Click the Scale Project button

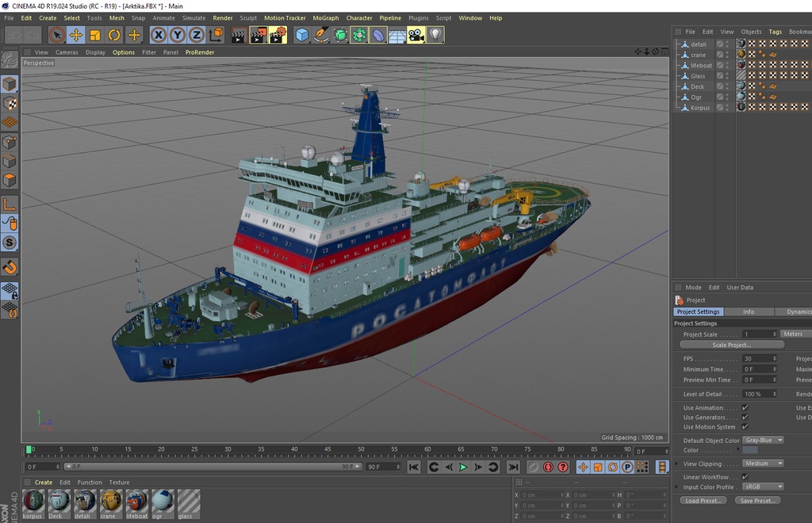[x=731, y=345]
